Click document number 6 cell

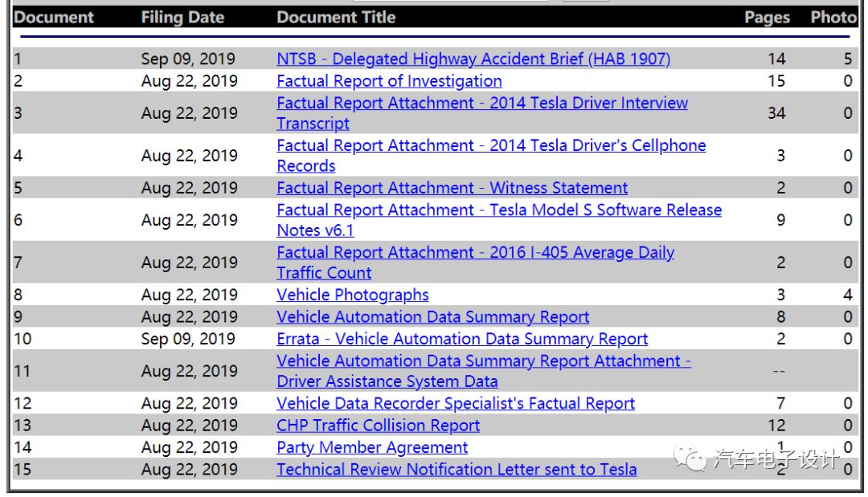pos(18,220)
